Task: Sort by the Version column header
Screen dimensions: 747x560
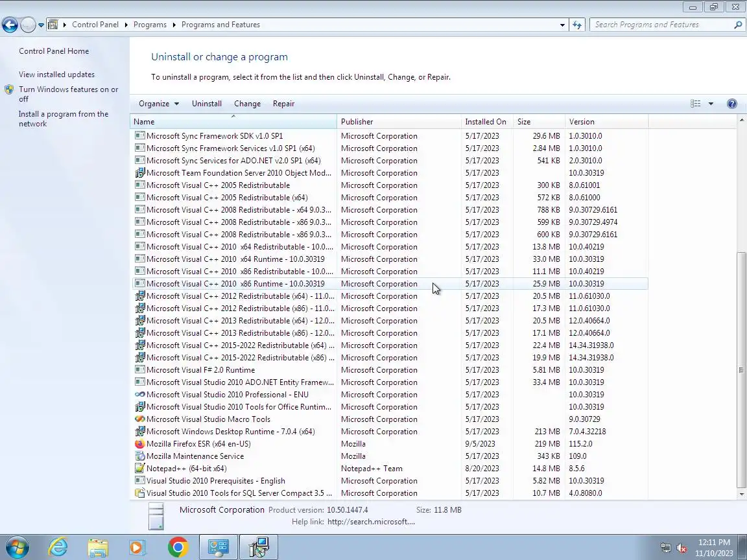Action: pyautogui.click(x=606, y=122)
